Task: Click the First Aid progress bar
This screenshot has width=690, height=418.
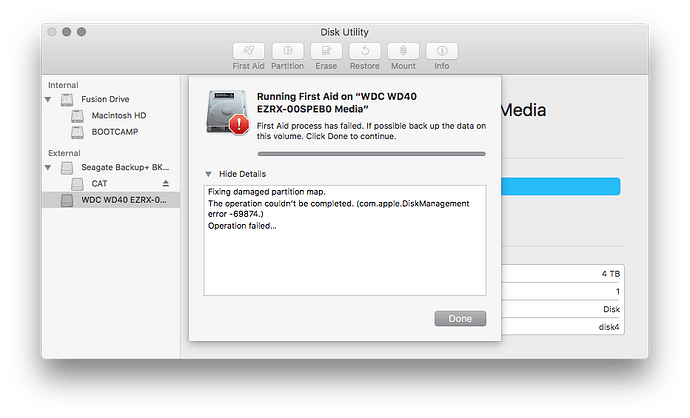Action: pos(371,154)
